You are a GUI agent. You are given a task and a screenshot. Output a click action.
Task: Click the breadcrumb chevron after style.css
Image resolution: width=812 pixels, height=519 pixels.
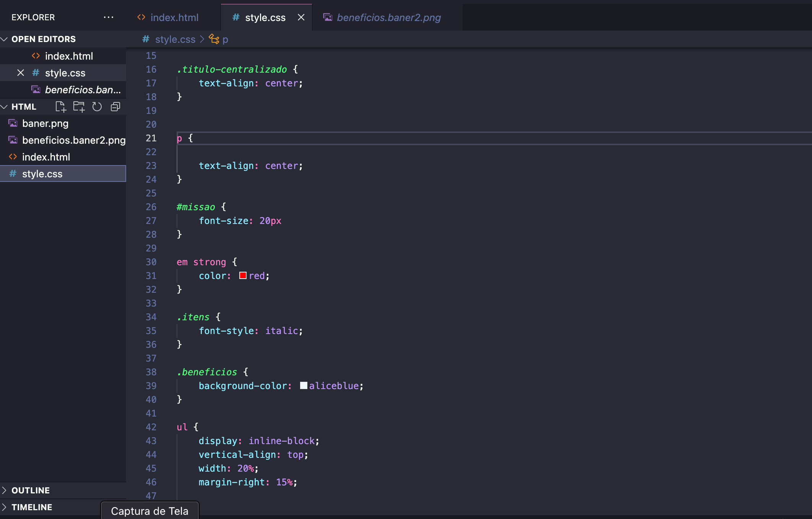[202, 39]
